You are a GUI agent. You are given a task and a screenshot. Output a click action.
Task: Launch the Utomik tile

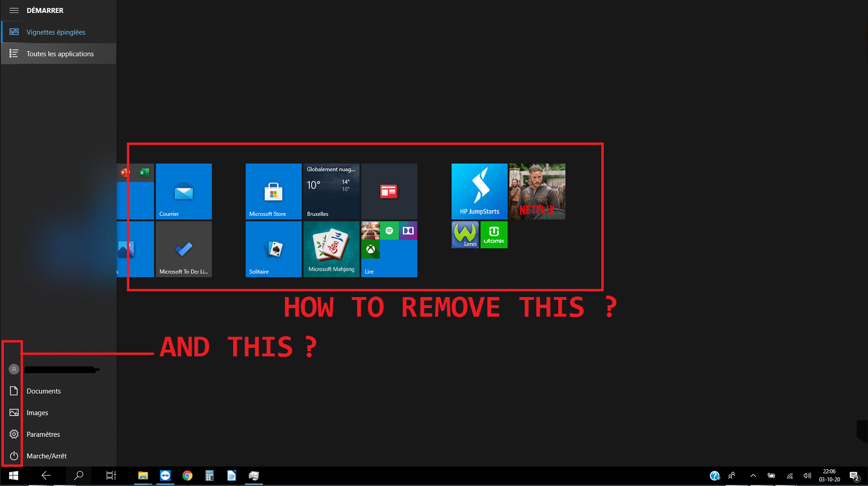click(x=494, y=234)
